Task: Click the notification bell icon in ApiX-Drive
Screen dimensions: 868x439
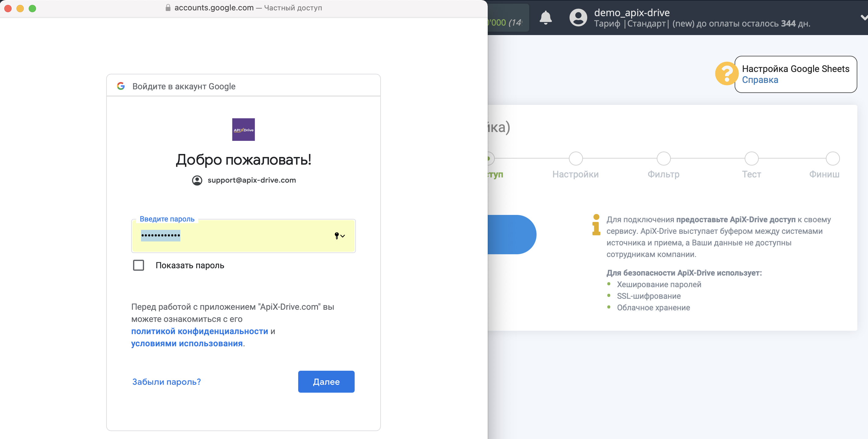Action: pos(545,17)
